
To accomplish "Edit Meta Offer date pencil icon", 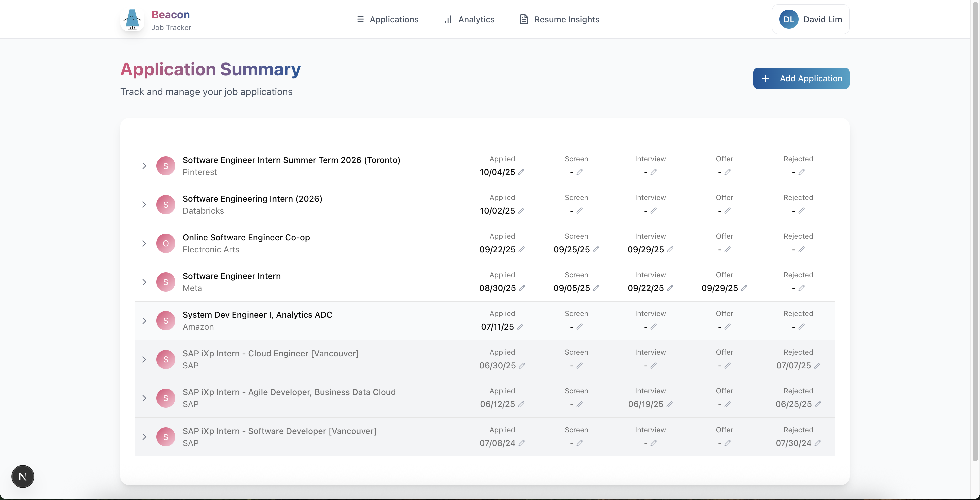I will [744, 288].
